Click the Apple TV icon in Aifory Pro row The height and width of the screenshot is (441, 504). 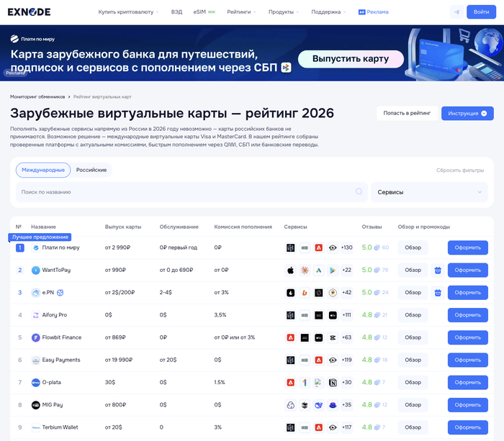333,315
